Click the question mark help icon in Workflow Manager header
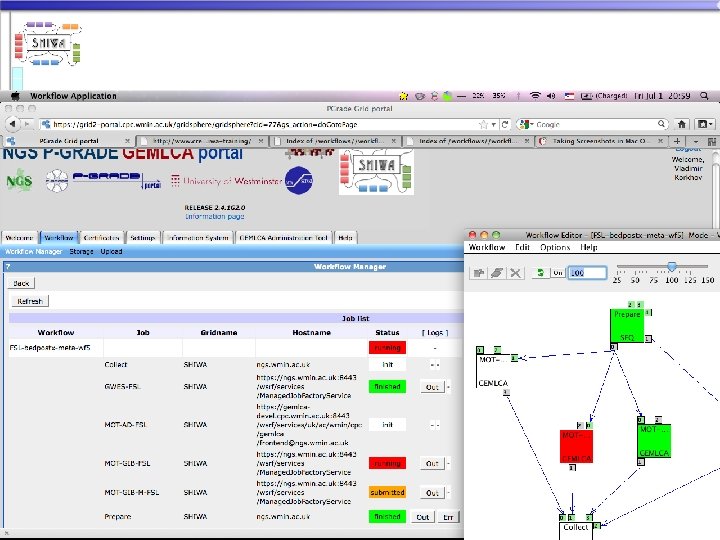The image size is (720, 540). point(8,266)
